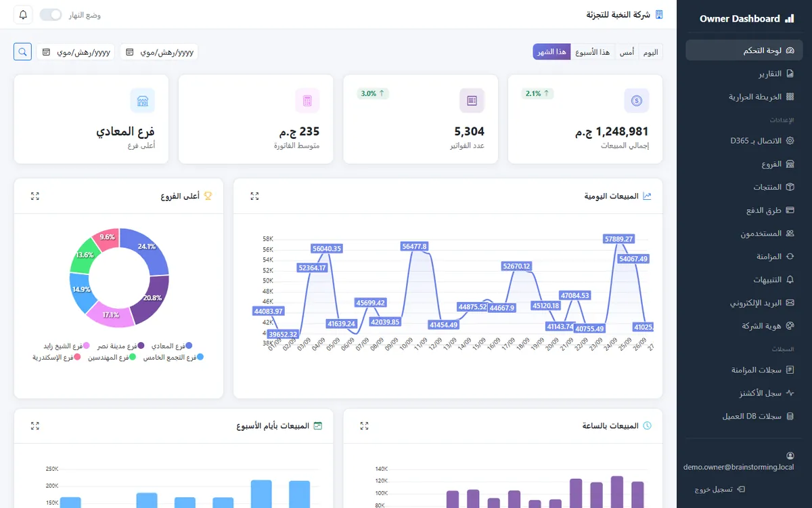812x508 pixels.
Task: Toggle فرع الإسكندرية legend entry
Action: 57,356
